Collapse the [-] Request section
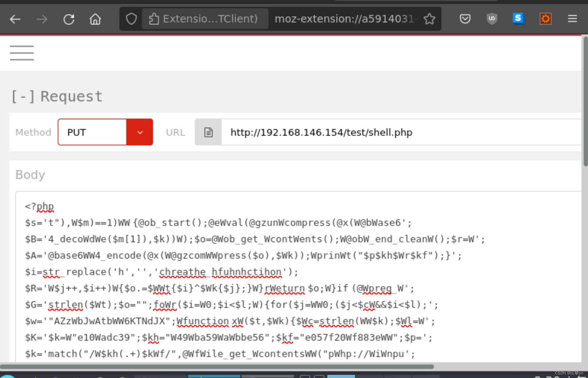This screenshot has height=378, width=588. pos(57,96)
